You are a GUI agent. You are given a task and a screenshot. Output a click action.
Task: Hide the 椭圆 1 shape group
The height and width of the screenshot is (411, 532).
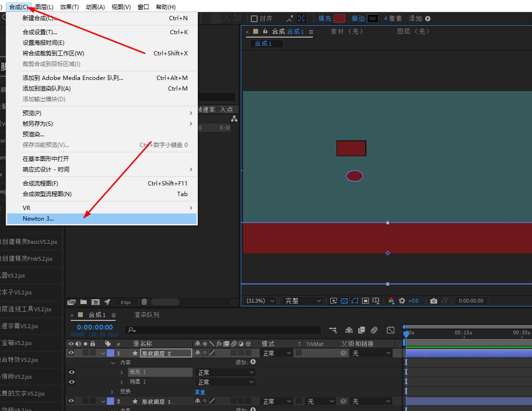71,382
